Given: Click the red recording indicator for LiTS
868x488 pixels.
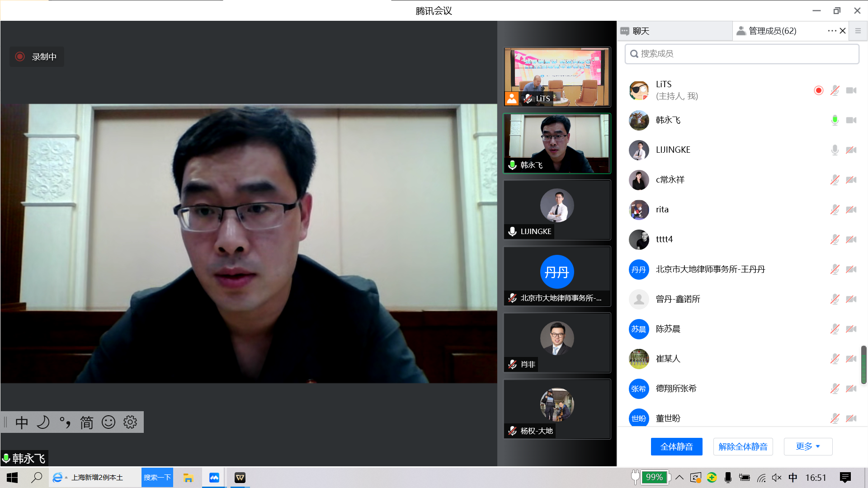Looking at the screenshot, I should point(818,90).
